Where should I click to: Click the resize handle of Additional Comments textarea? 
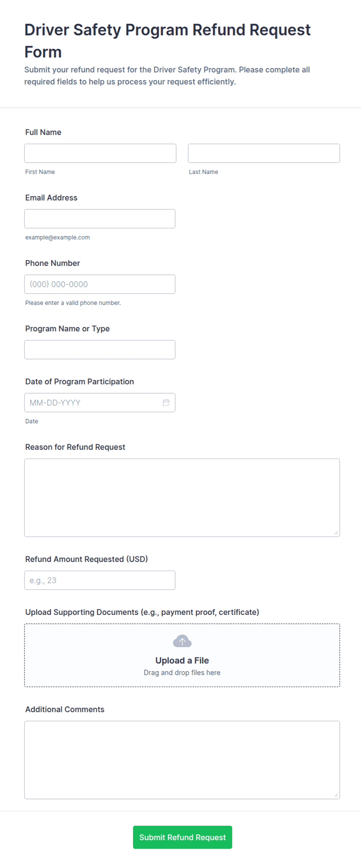tap(336, 795)
